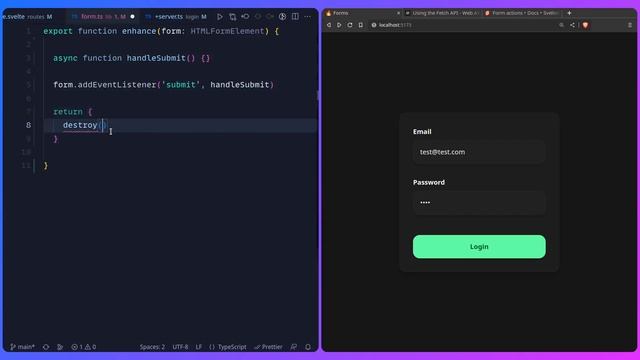Click HTMLFormElement type on line 1

pyautogui.click(x=227, y=31)
